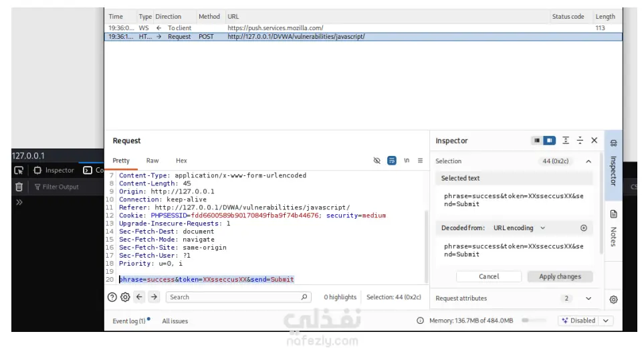644x348 pixels.
Task: Open the URL encoding dropdown
Action: click(519, 228)
